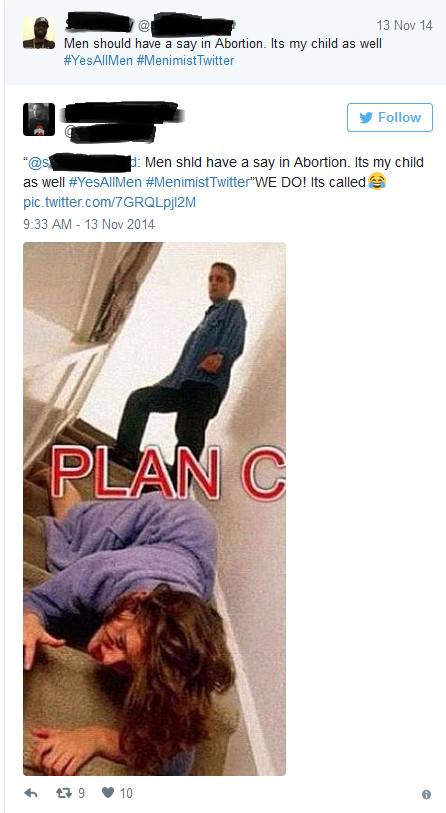This screenshot has height=813, width=446.
Task: Click the 9:33 AM - 13 Nov 2014 timestamp
Action: tap(89, 225)
